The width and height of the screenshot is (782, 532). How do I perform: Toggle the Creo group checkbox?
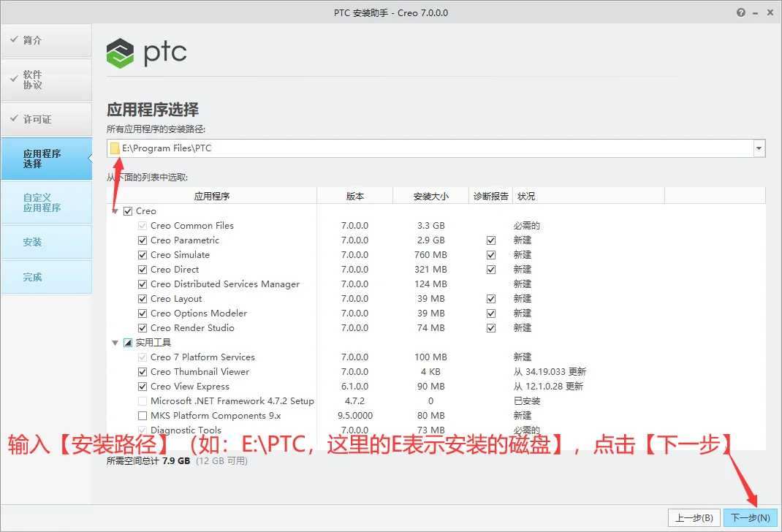pyautogui.click(x=128, y=211)
